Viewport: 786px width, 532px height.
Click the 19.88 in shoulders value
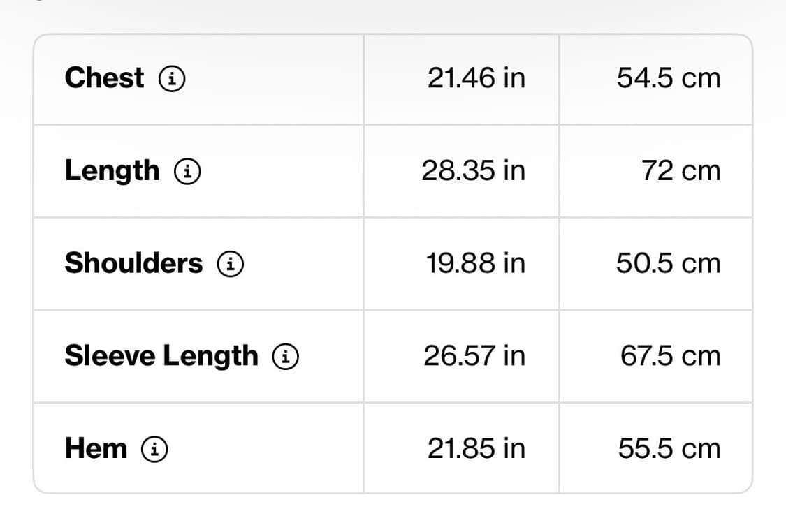476,263
